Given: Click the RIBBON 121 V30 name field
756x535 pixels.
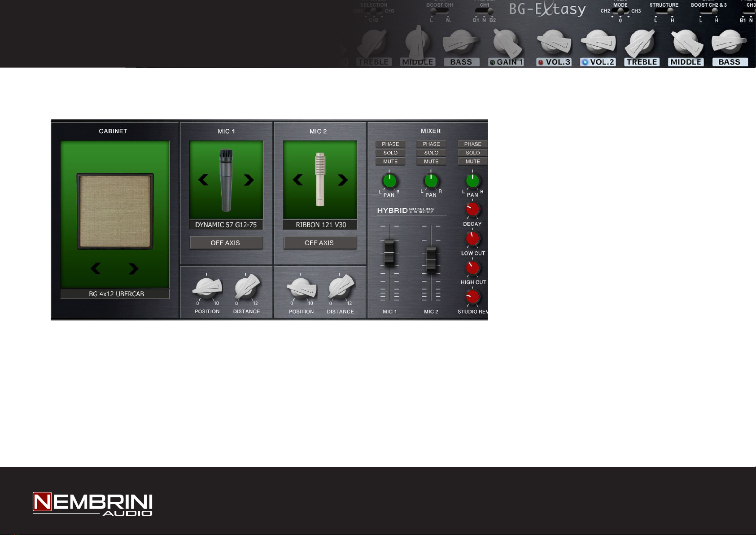Looking at the screenshot, I should coord(320,225).
